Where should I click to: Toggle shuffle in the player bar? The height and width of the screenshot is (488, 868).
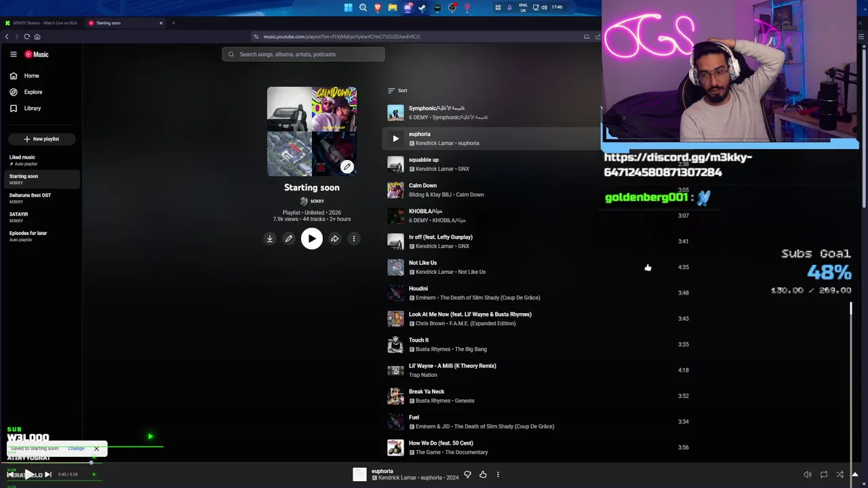pos(840,474)
